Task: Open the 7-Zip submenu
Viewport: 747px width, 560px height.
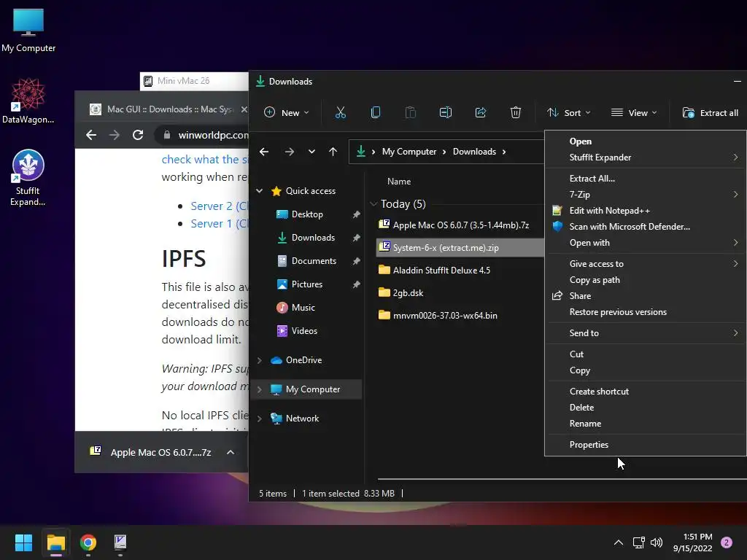Action: 645,195
